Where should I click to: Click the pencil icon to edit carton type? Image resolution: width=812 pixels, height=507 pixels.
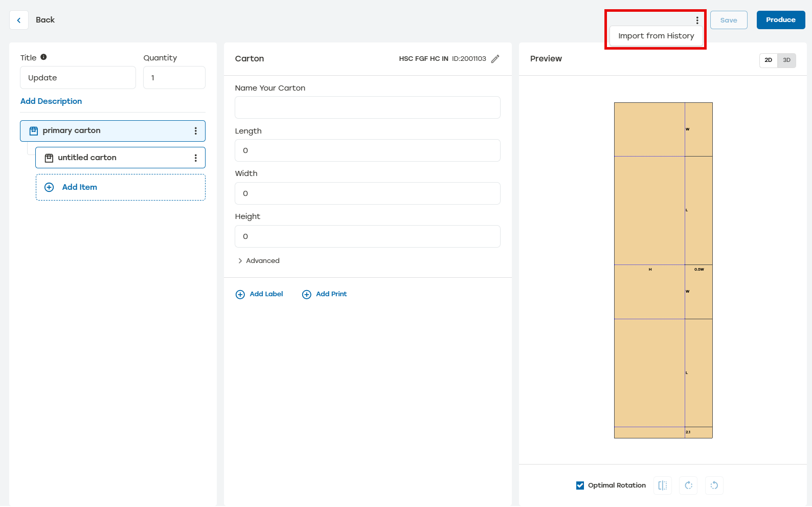pos(495,59)
